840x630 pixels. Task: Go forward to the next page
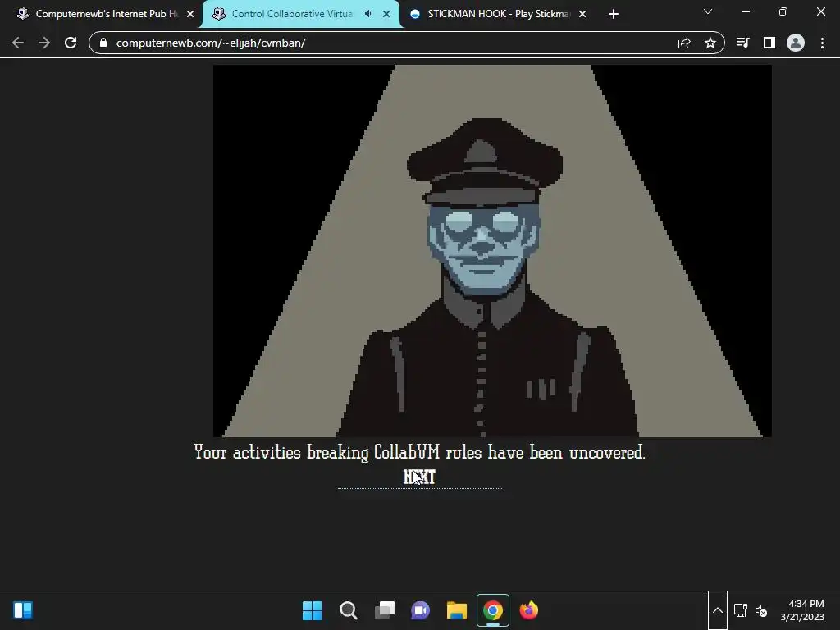tap(44, 43)
